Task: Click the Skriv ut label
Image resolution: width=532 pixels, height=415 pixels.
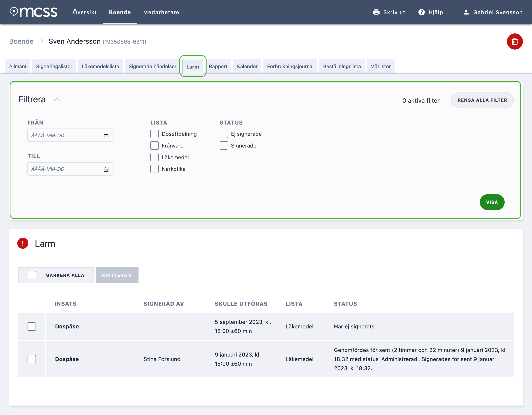Action: pos(394,12)
